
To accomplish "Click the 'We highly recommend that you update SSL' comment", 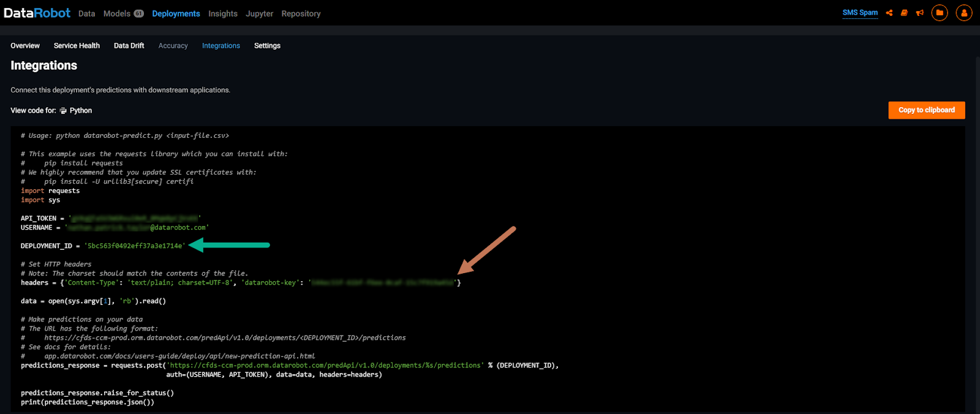I will (x=138, y=173).
